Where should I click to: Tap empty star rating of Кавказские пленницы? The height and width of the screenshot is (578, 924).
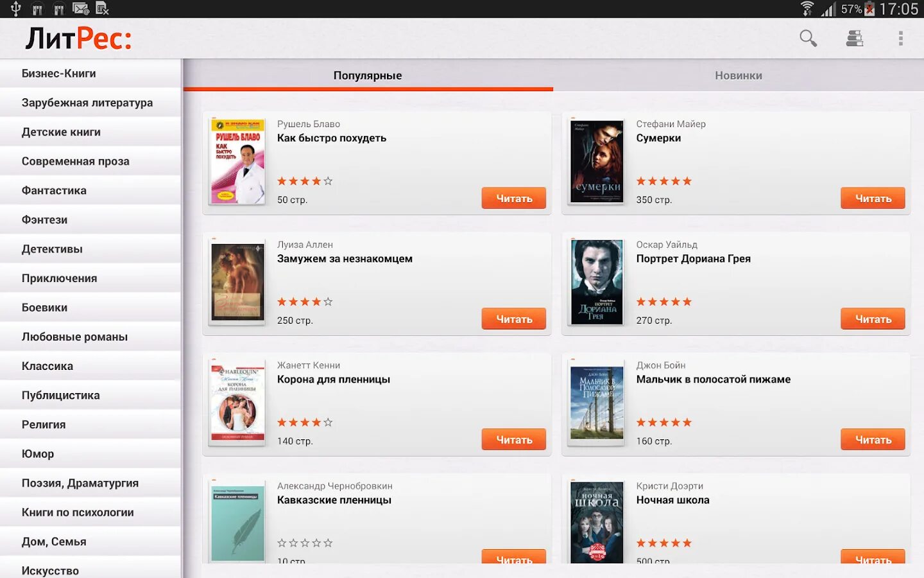point(305,543)
